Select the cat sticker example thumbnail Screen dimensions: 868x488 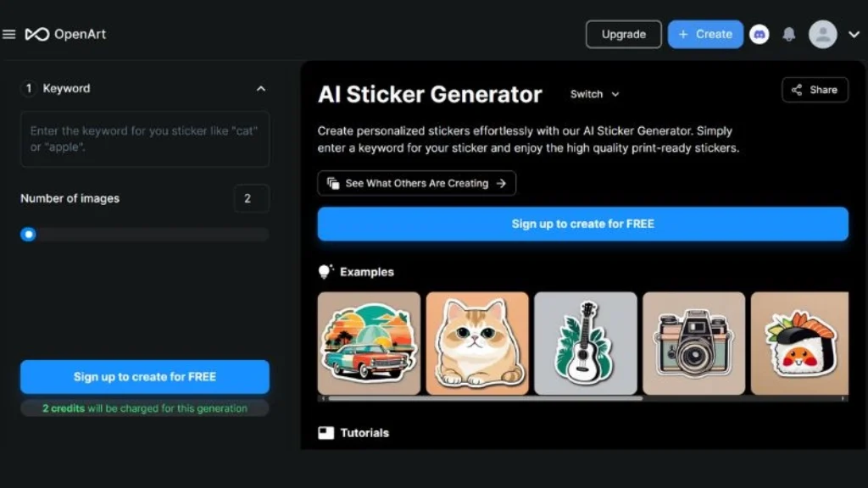(477, 343)
